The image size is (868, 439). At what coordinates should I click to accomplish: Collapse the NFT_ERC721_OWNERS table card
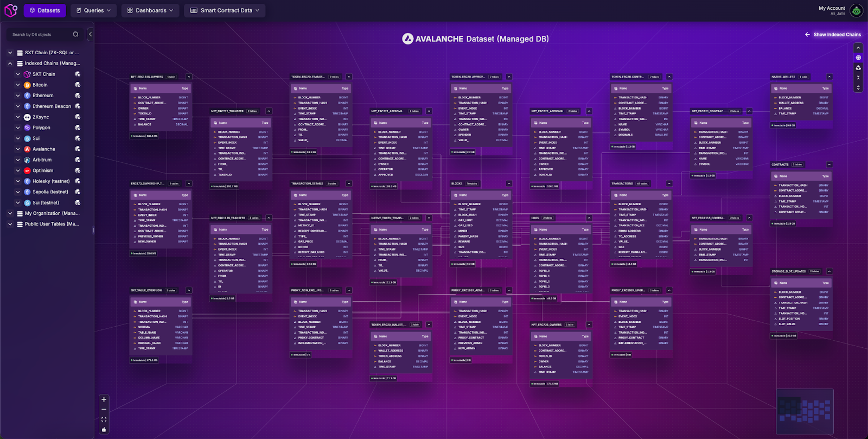589,325
